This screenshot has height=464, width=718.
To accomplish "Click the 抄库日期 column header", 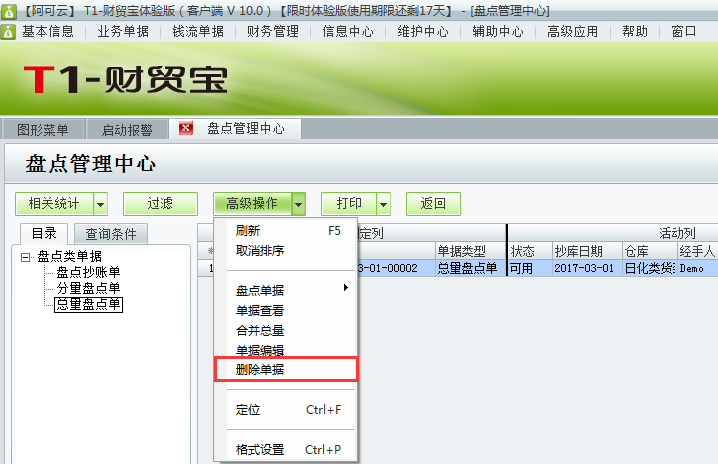I will click(x=587, y=251).
